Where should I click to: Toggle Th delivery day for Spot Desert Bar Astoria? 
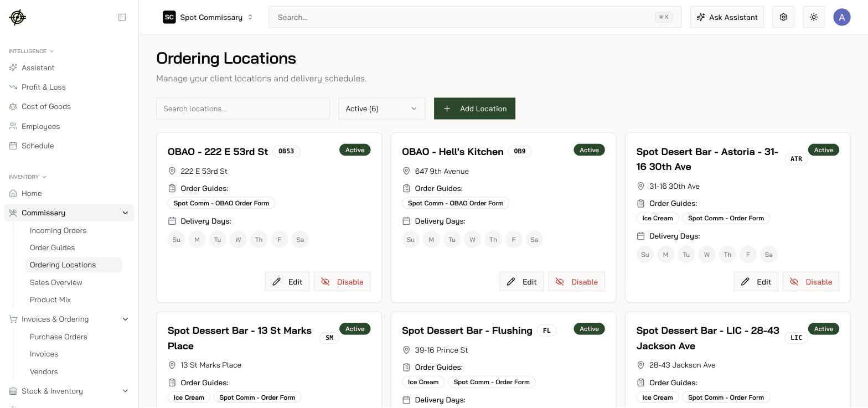tap(727, 255)
